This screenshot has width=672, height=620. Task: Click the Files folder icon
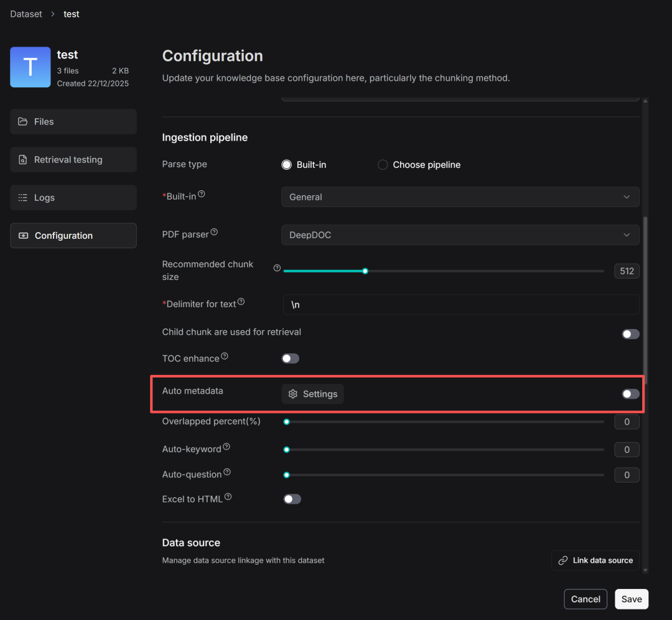23,122
